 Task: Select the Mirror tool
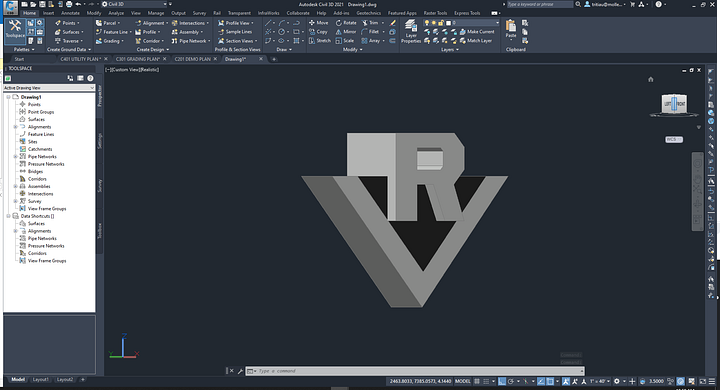[346, 32]
